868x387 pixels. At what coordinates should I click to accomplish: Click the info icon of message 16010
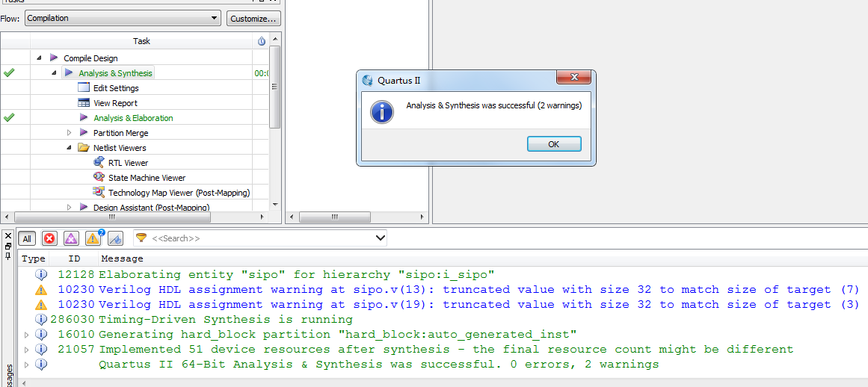41,334
